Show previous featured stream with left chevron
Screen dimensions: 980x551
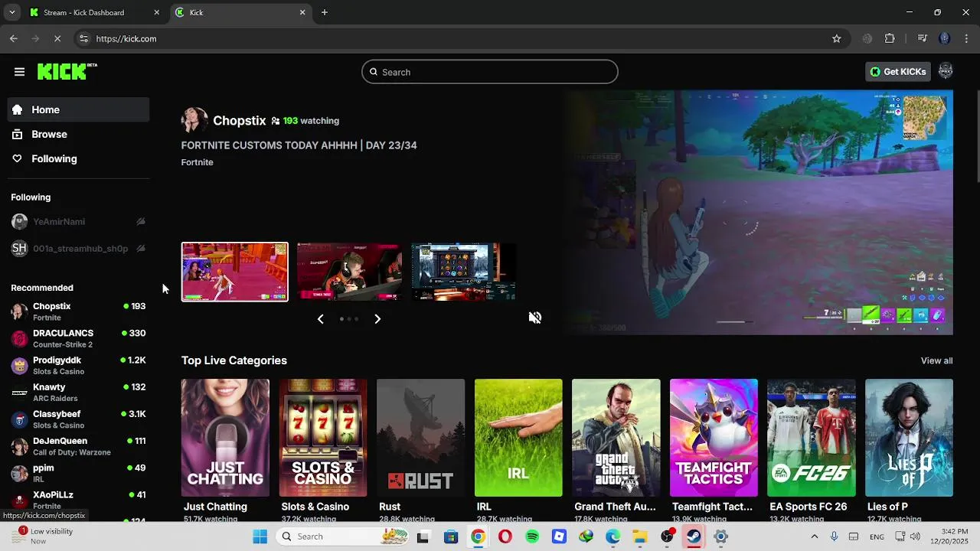click(321, 319)
